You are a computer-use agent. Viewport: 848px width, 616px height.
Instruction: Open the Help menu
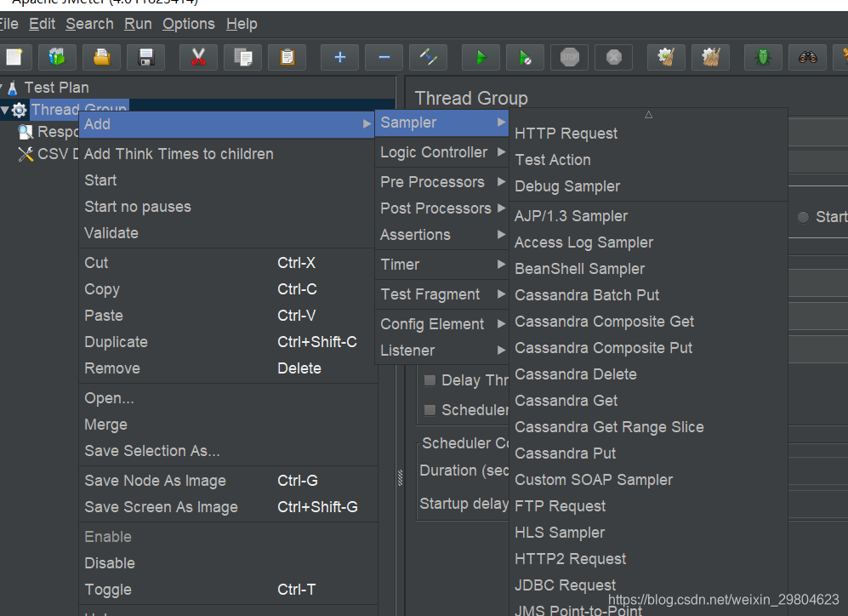pyautogui.click(x=242, y=24)
